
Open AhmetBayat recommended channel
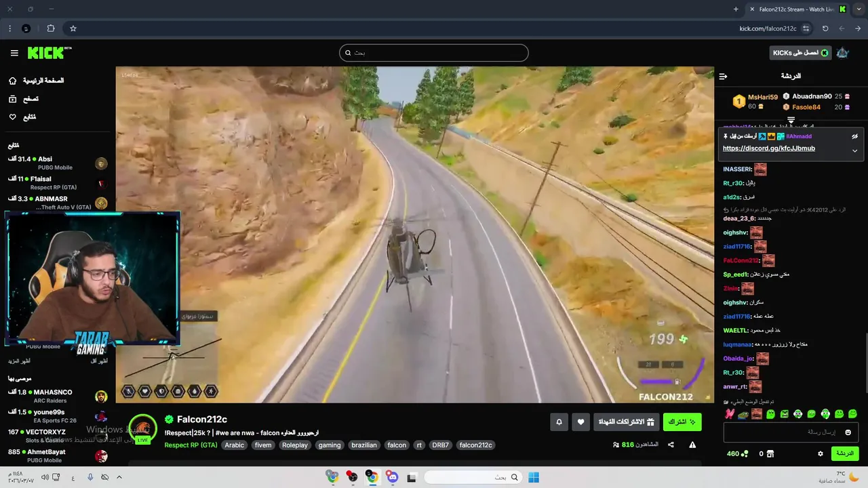58,455
